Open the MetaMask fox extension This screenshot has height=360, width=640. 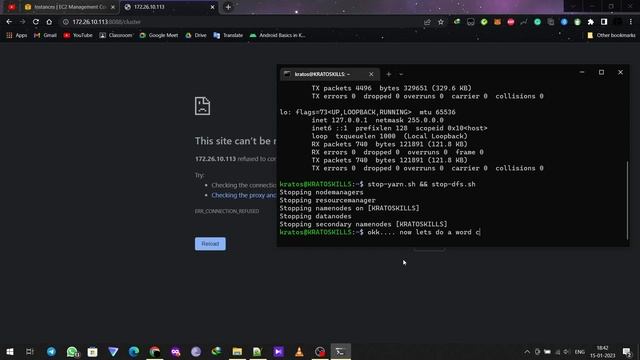tap(497, 22)
